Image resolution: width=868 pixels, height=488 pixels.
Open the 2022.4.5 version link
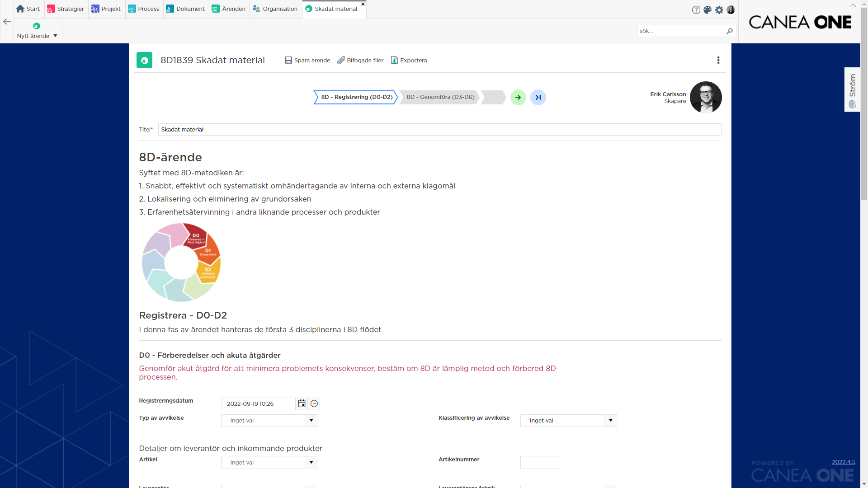(843, 462)
